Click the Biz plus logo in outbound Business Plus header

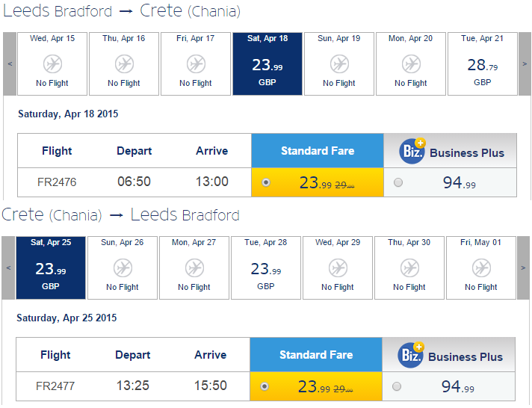[412, 151]
